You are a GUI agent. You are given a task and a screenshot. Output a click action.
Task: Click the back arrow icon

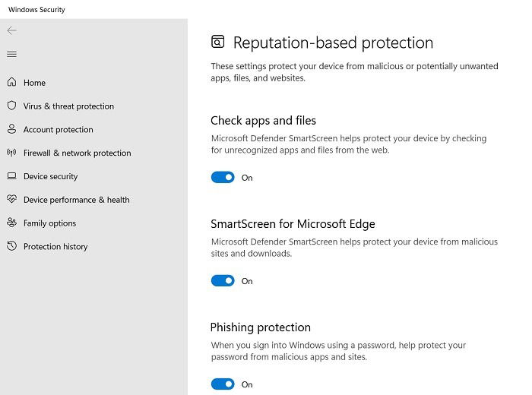click(11, 30)
